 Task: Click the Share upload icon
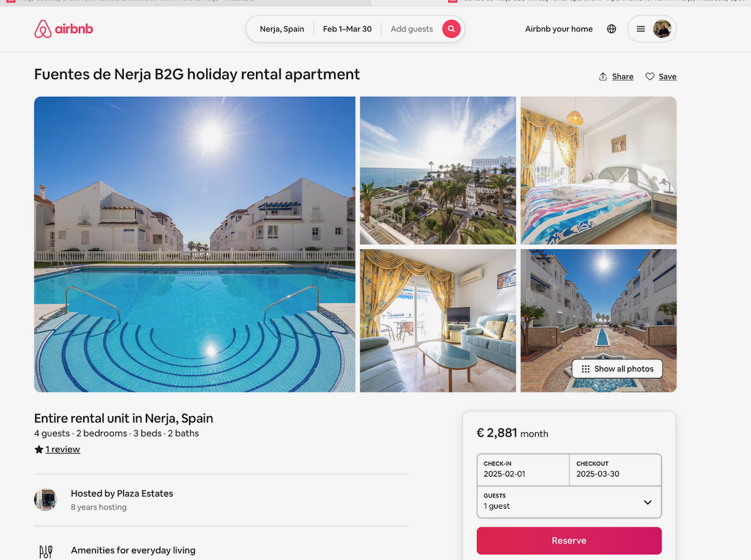pos(603,76)
